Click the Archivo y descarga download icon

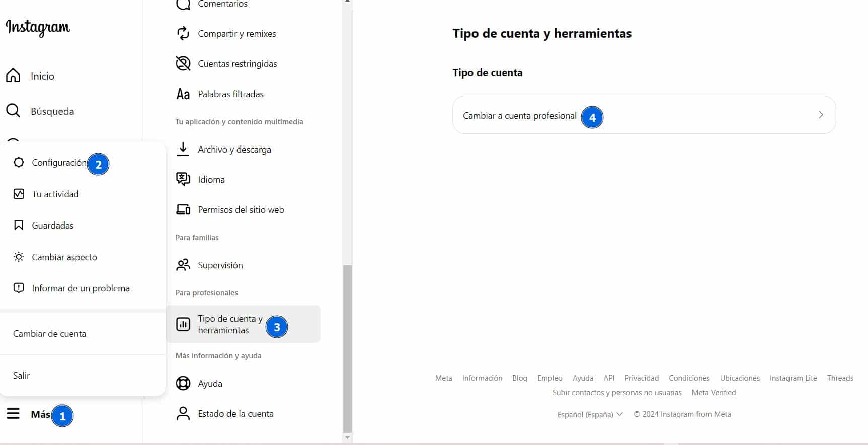183,149
